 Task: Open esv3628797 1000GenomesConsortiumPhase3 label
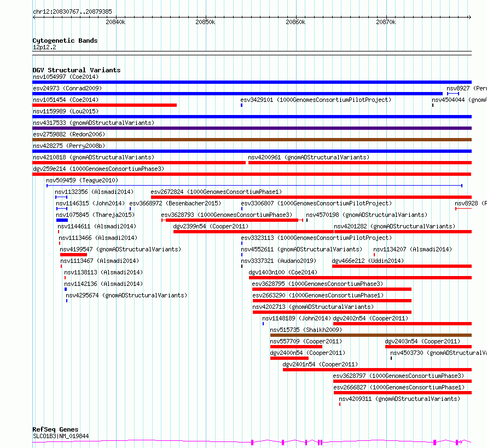tap(398, 376)
